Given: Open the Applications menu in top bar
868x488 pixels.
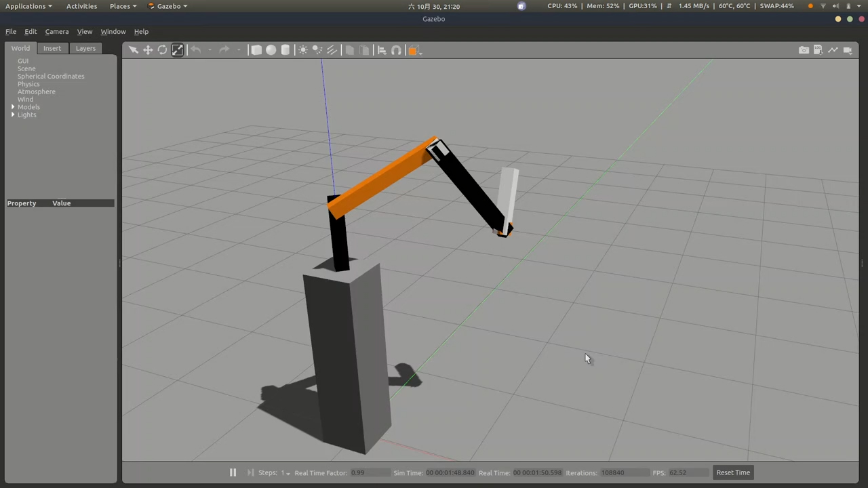Looking at the screenshot, I should (28, 6).
